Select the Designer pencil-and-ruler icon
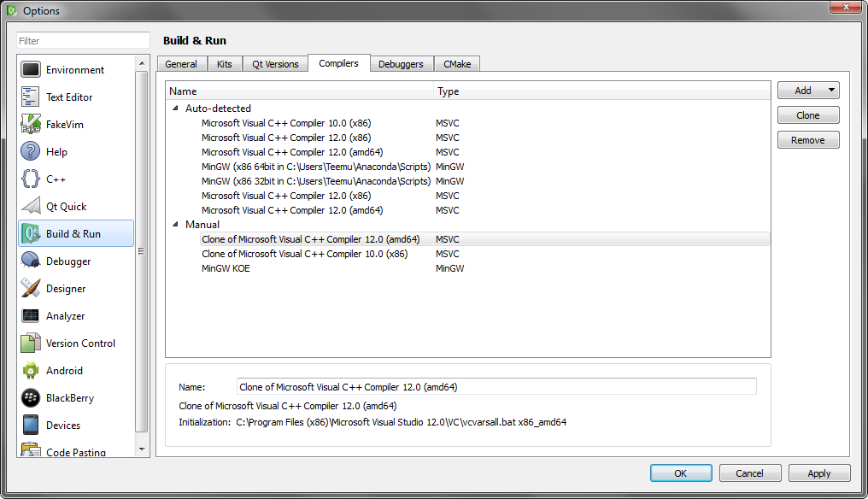This screenshot has width=868, height=499. click(31, 288)
